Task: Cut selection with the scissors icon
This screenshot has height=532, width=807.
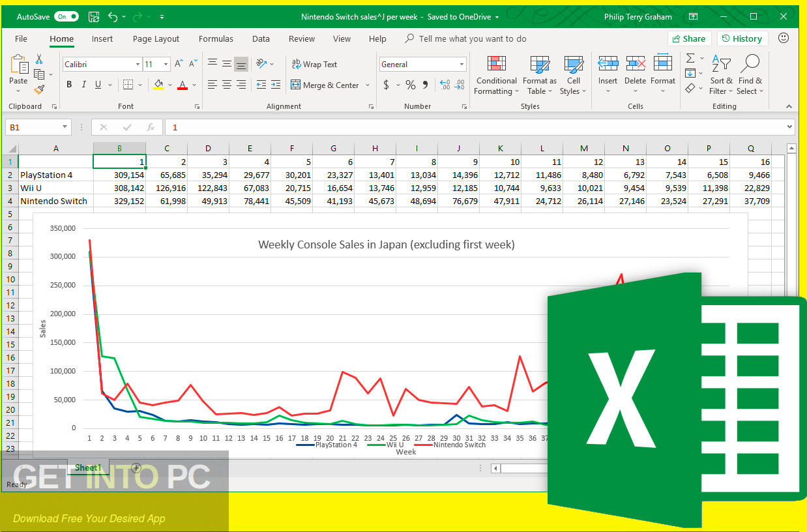Action: click(39, 59)
